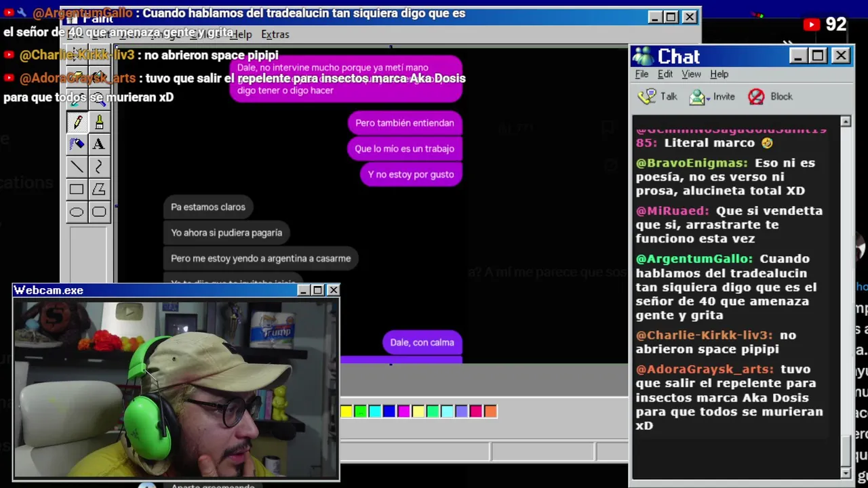Pick the cyan color swatch
Screen dimensions: 868x488
pyautogui.click(x=375, y=411)
